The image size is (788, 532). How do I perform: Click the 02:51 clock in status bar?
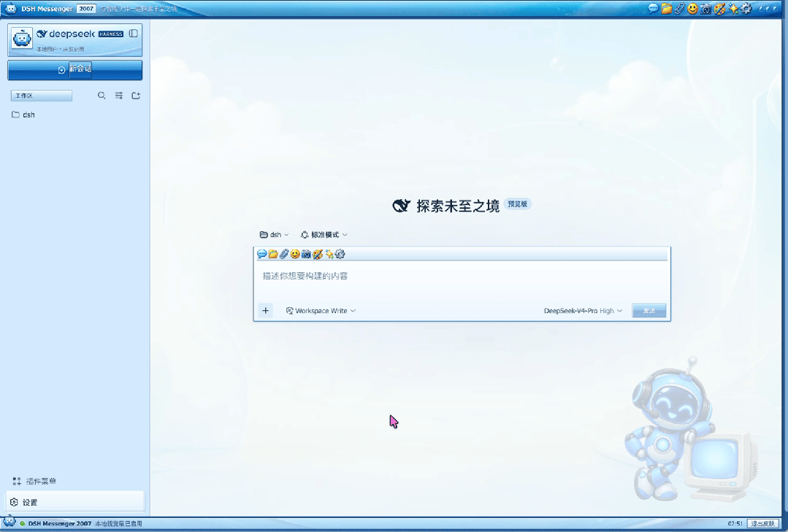click(735, 523)
